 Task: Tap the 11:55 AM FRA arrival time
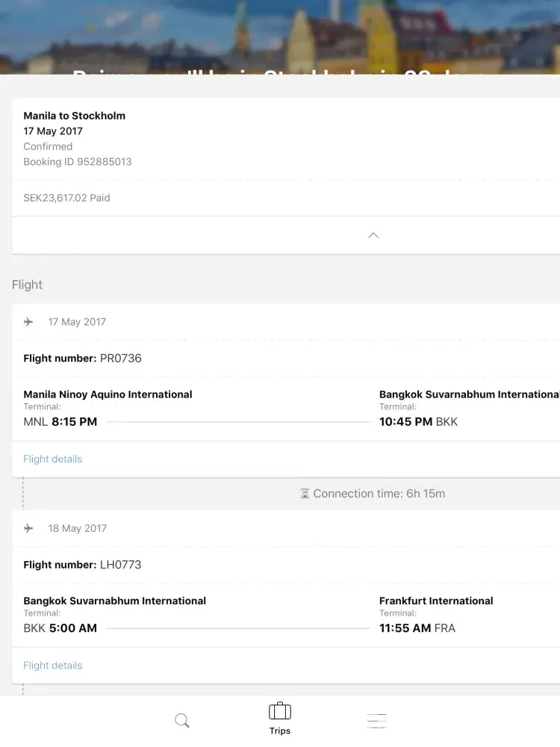pyautogui.click(x=417, y=628)
